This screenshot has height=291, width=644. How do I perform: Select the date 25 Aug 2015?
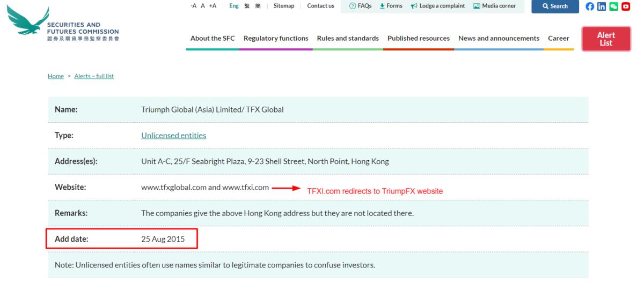(163, 239)
